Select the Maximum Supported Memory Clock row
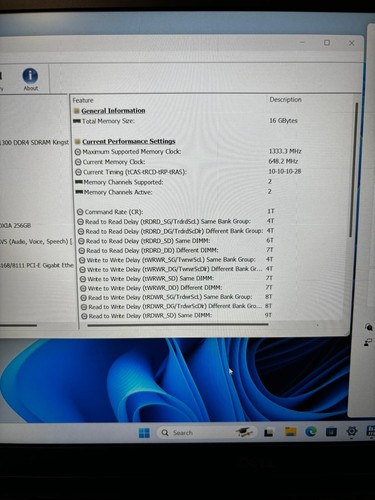The width and height of the screenshot is (375, 500). (132, 152)
